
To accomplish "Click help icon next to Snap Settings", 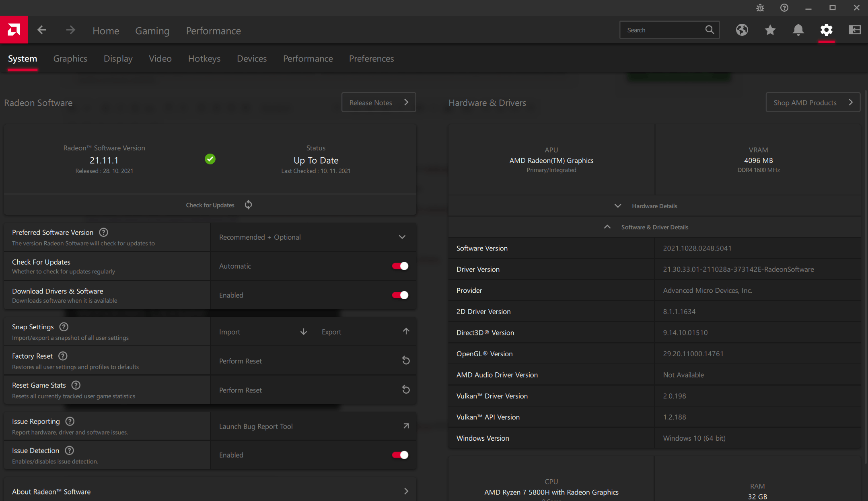I will (64, 327).
